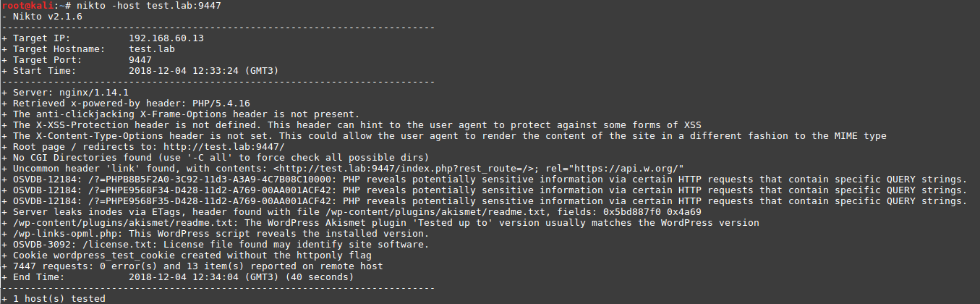Click the Start Time timestamp

click(203, 71)
